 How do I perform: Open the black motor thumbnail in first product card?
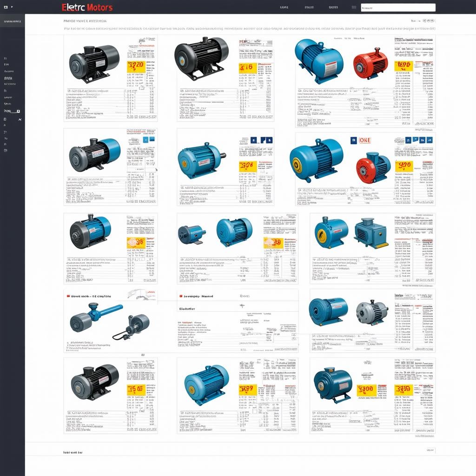click(94, 63)
